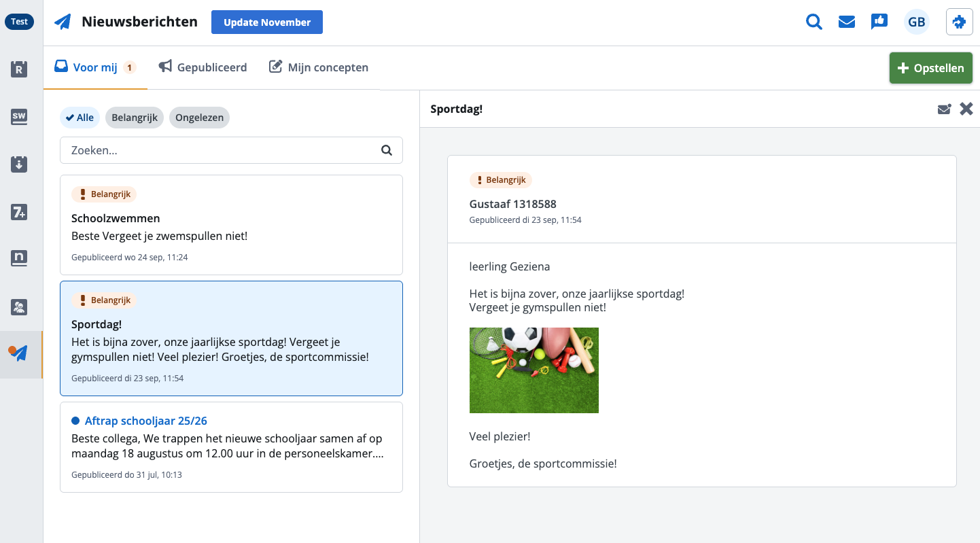Click the search magnifier icon in header
Image resolution: width=980 pixels, height=543 pixels.
click(x=813, y=22)
